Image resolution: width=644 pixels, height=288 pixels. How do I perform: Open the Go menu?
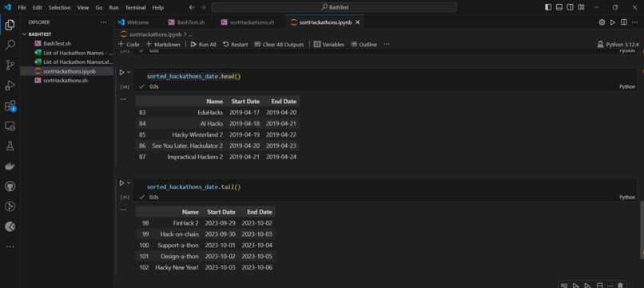(99, 7)
